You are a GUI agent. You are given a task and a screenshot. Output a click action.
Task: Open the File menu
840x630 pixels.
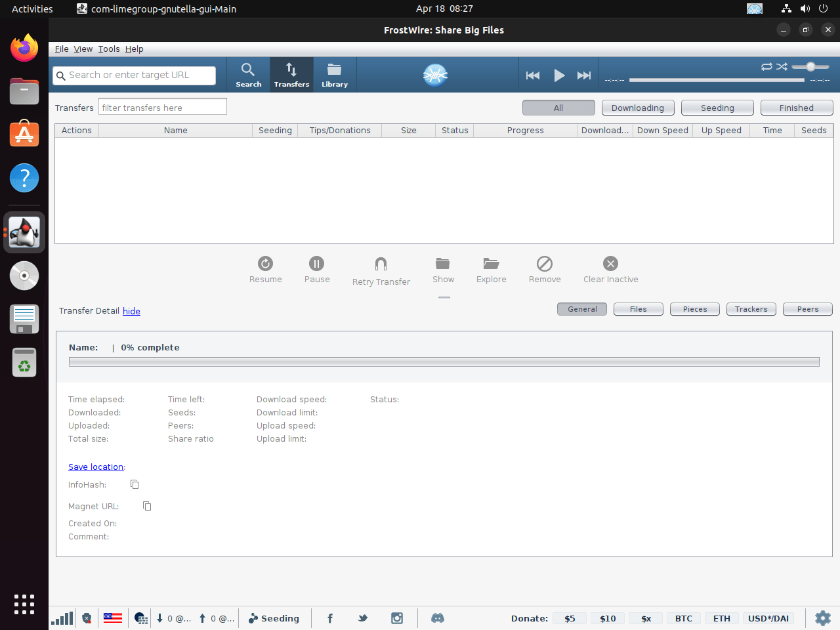[x=62, y=49]
